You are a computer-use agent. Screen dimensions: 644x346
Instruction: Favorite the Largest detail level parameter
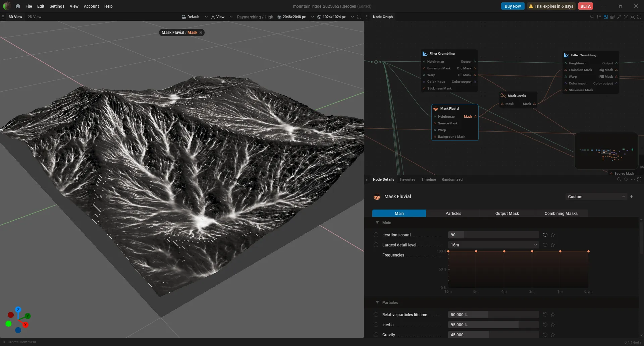(x=553, y=245)
